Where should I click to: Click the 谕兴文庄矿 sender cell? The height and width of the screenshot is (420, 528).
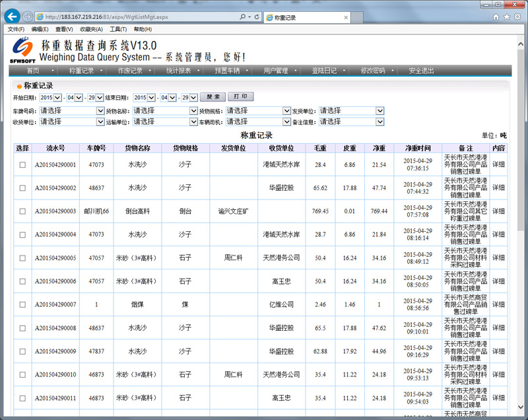(234, 211)
